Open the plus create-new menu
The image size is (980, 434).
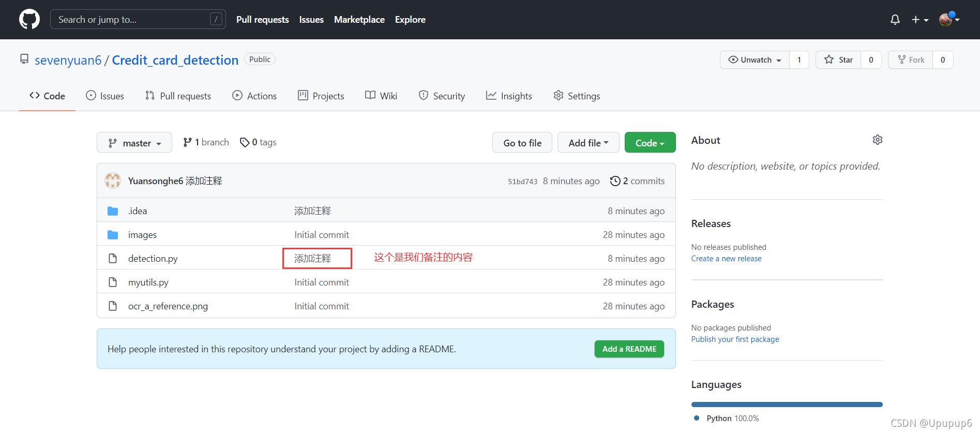point(919,20)
